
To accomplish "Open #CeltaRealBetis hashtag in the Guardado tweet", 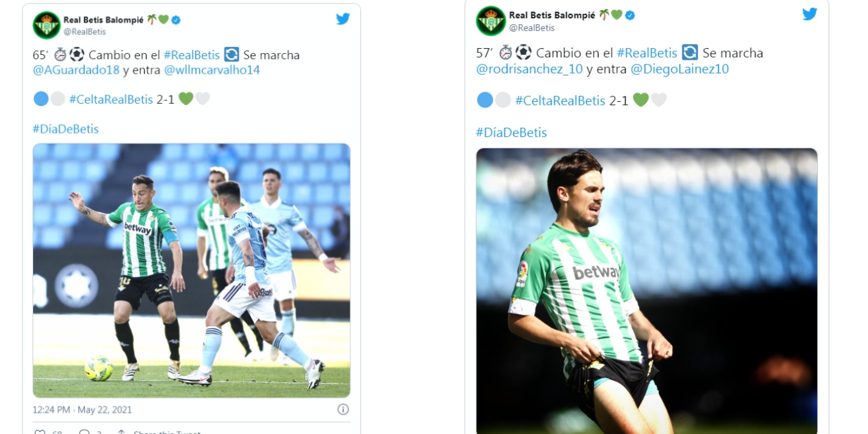I will click(x=111, y=99).
